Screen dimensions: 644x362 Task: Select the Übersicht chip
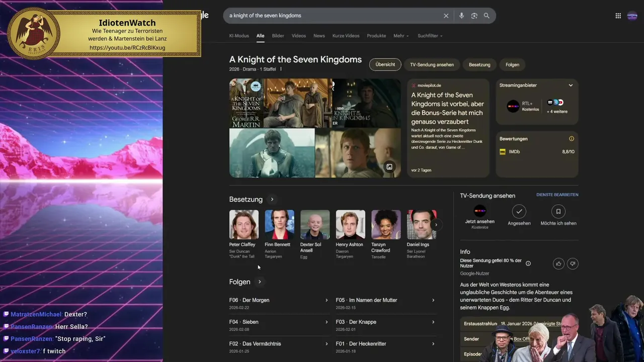coord(385,64)
